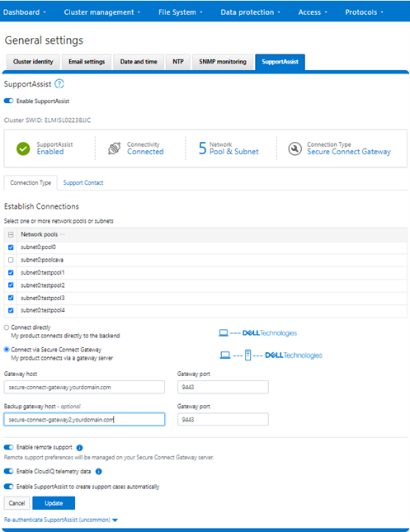
Task: Click the Gateway host input field
Action: [84, 387]
